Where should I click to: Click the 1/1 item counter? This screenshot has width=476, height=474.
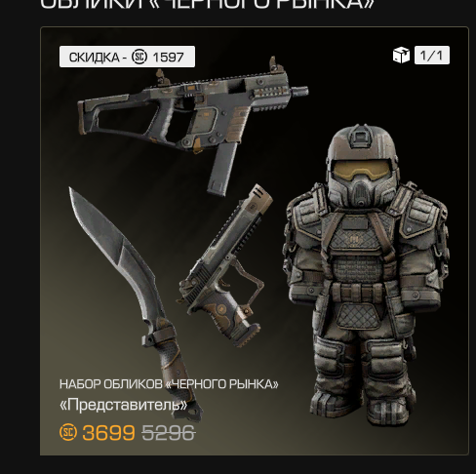pos(432,55)
